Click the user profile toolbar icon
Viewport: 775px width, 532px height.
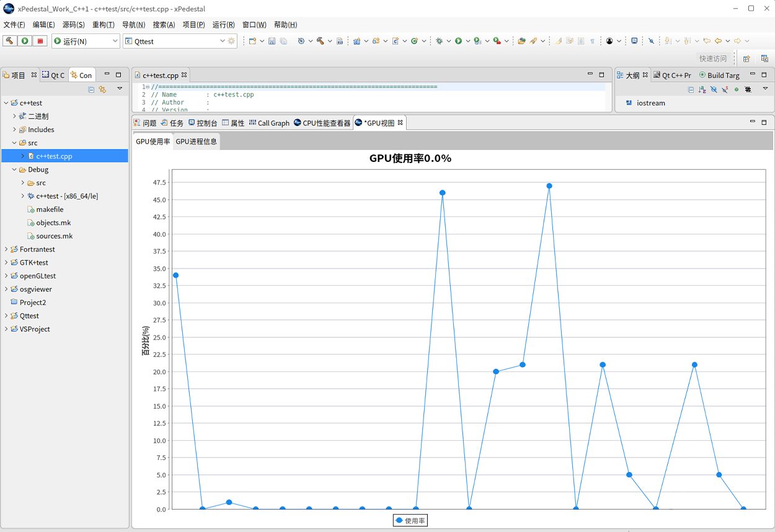point(609,41)
